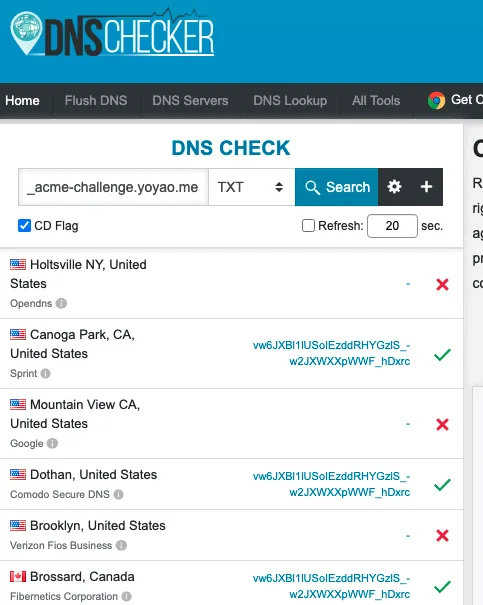
Task: Open info icon next to Google
Action: pyautogui.click(x=52, y=443)
